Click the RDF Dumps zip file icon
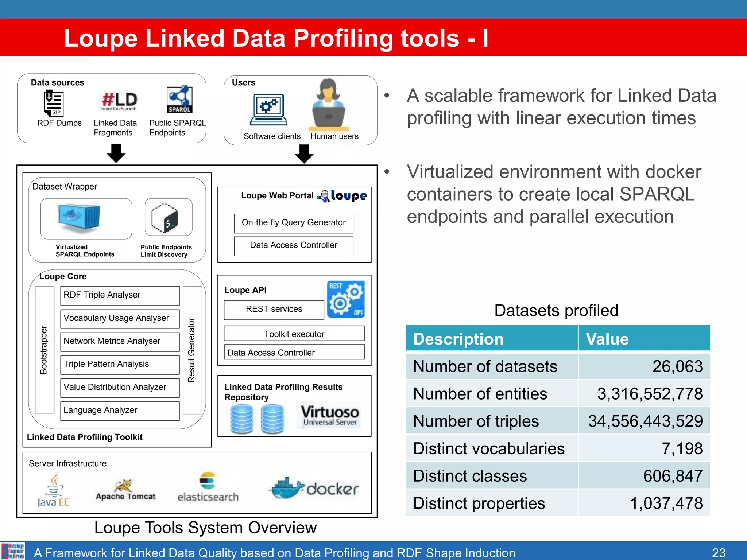Viewport: 747px width, 560px height. [54, 103]
